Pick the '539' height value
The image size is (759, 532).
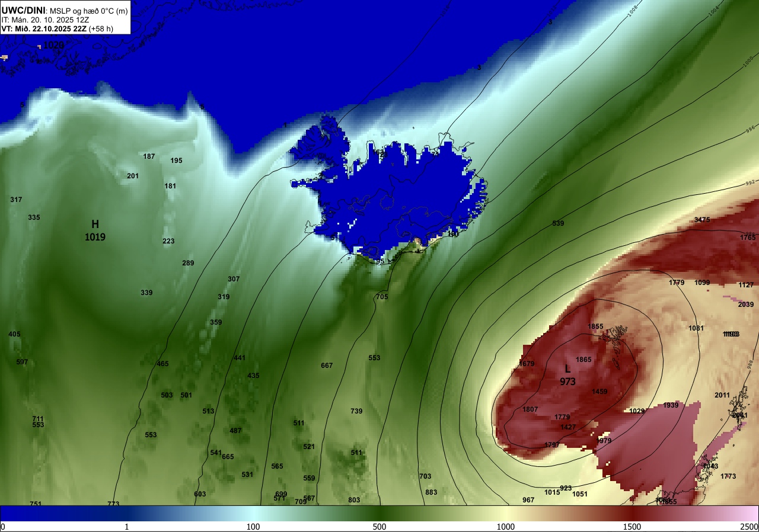pyautogui.click(x=558, y=223)
